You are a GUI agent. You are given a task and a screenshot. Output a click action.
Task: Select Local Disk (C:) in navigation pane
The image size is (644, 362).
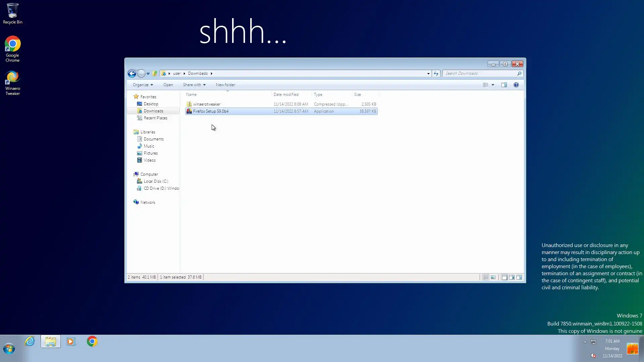coord(156,181)
